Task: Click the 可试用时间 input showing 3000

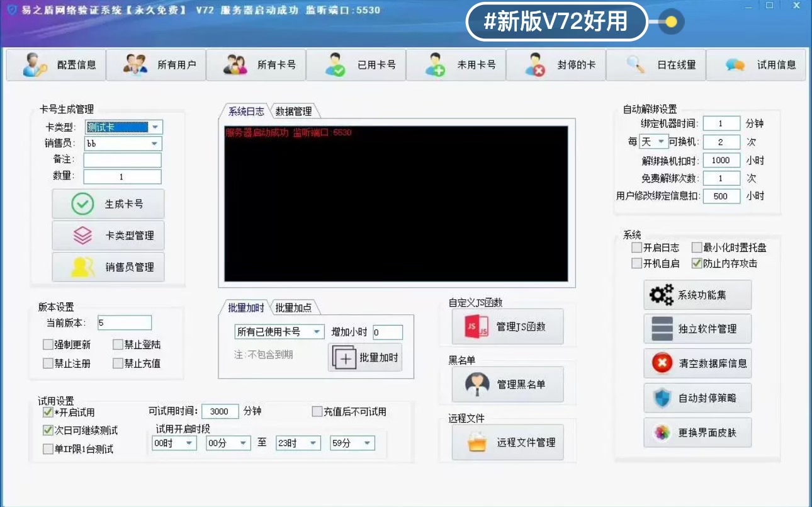Action: pos(220,411)
